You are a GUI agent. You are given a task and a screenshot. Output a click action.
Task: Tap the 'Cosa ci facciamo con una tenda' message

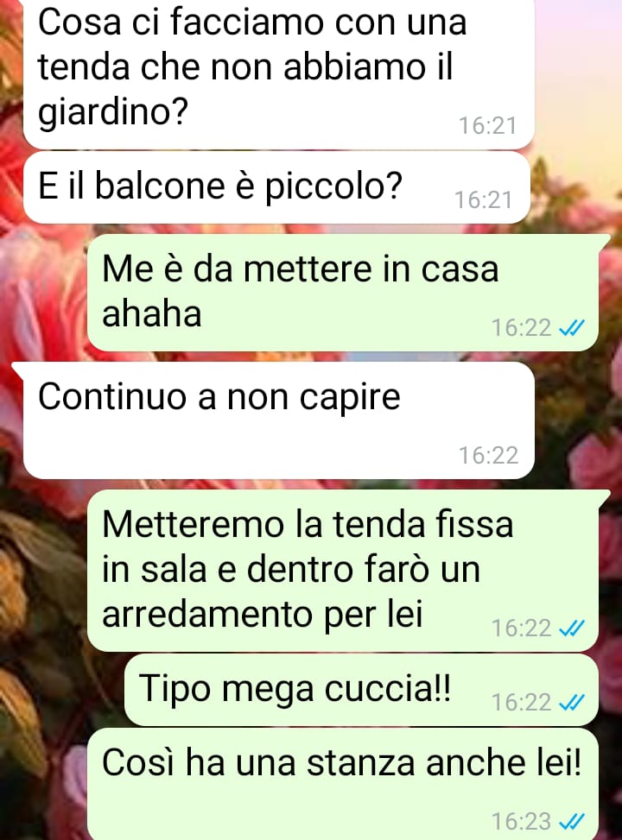pyautogui.click(x=279, y=74)
